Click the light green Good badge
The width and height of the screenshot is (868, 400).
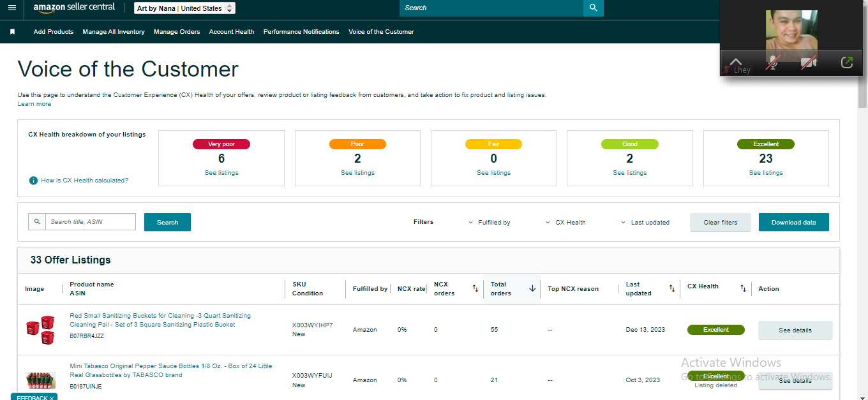(x=630, y=144)
